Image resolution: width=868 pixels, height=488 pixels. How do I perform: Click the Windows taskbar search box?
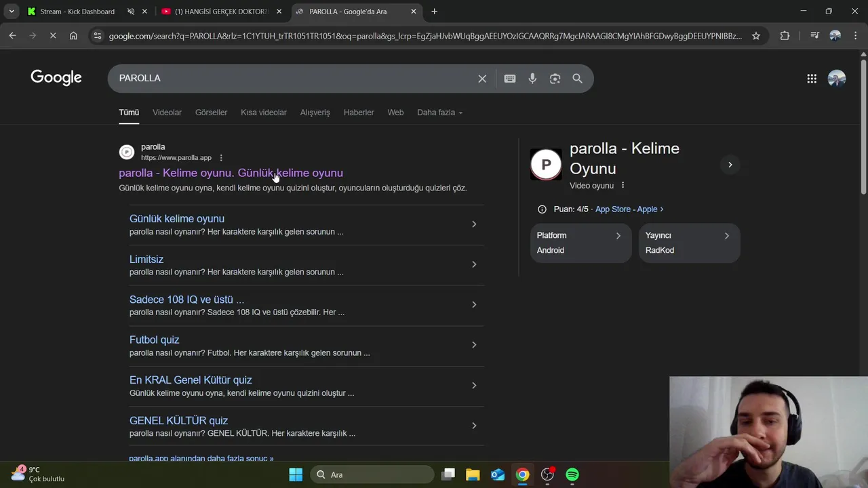(x=372, y=474)
